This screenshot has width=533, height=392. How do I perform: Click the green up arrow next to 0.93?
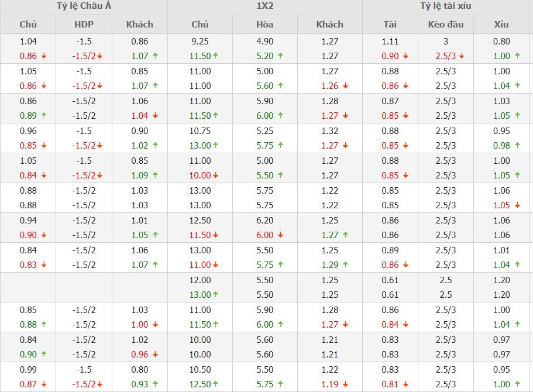point(155,384)
